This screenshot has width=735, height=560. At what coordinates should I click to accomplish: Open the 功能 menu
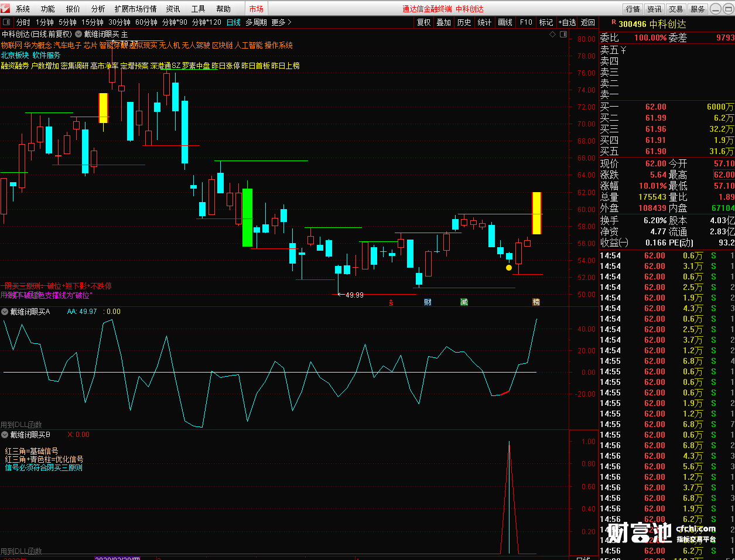coord(48,9)
